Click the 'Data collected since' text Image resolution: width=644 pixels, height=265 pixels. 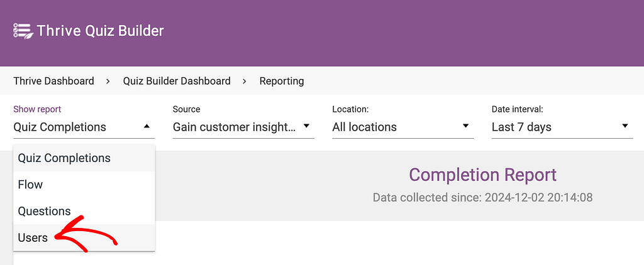click(482, 198)
